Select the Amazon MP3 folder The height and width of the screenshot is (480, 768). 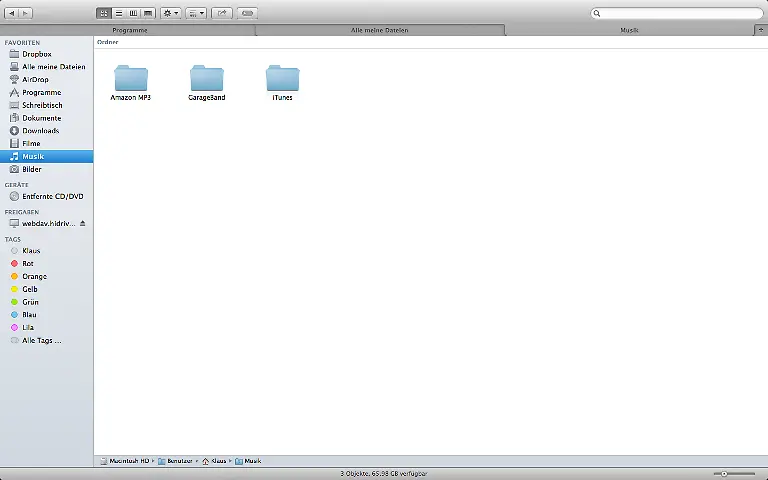(x=131, y=82)
